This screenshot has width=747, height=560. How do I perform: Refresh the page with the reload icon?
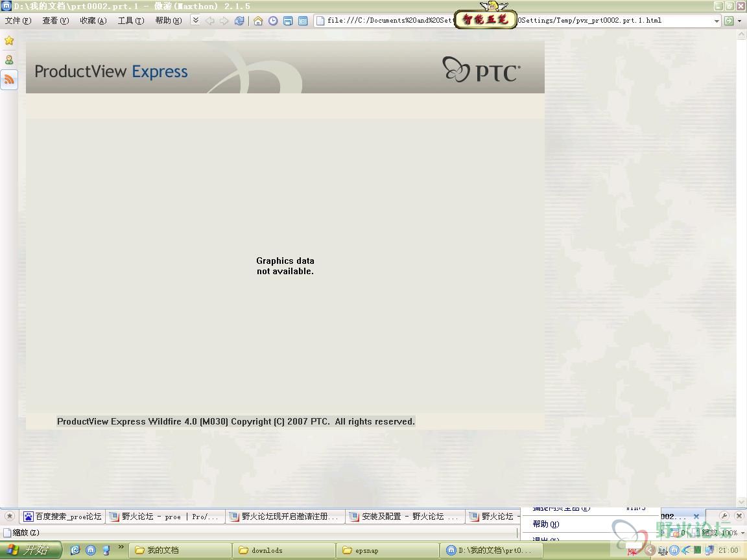(239, 21)
